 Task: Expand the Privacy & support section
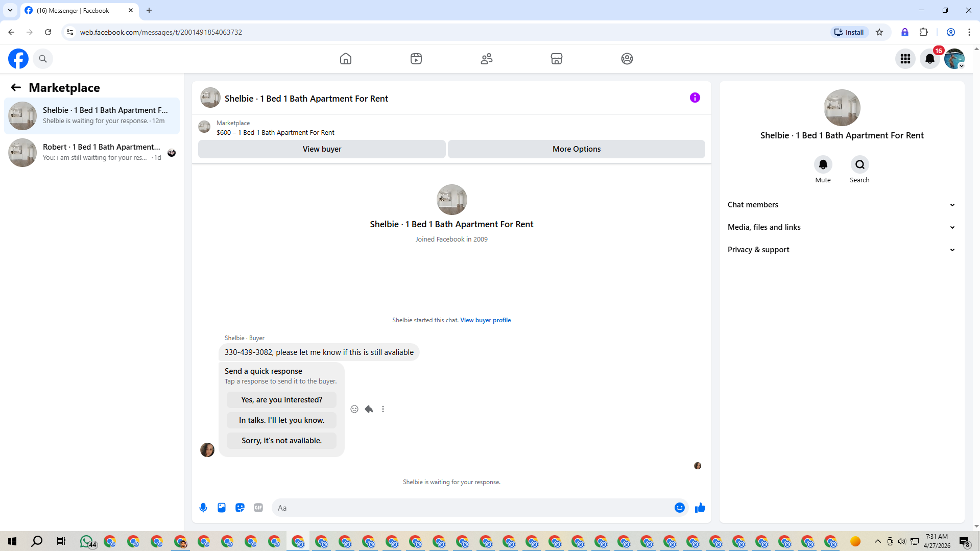click(842, 250)
